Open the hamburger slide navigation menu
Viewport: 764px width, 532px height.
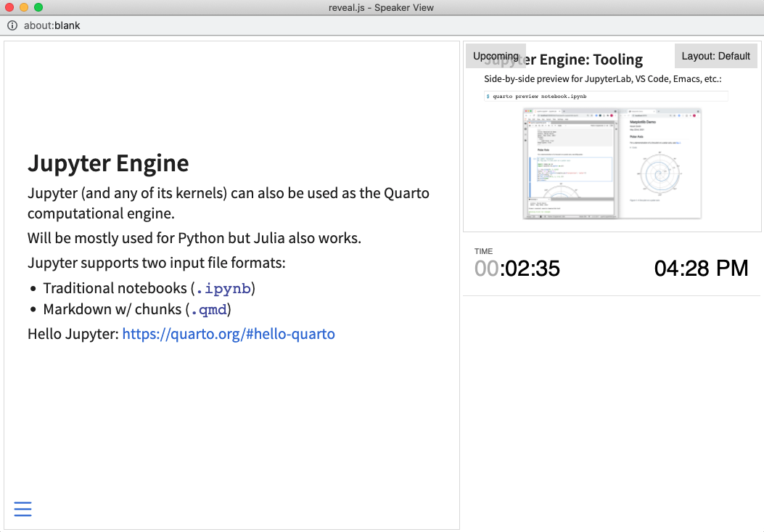point(22,509)
